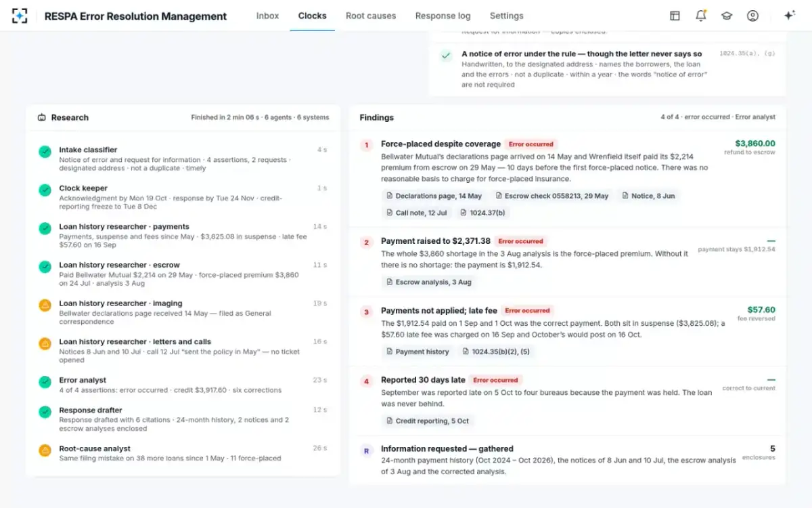Select finding number 1 badge
The height and width of the screenshot is (508, 812).
367,145
